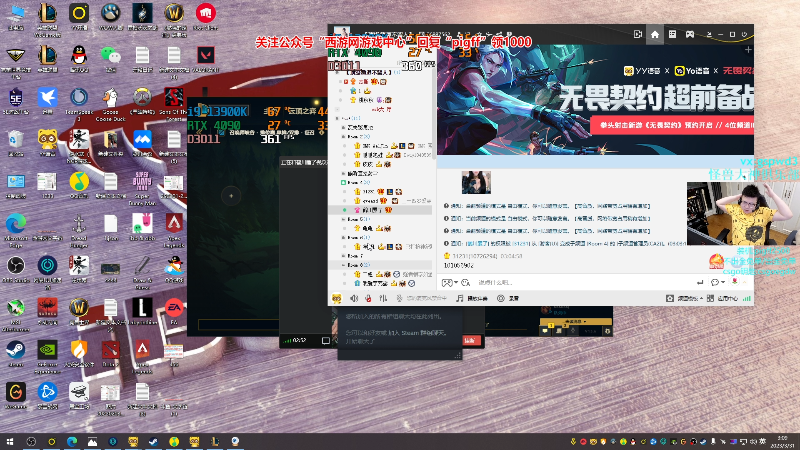Click the font style icon beside emoji button
Viewport: 800px width, 450px height.
[x=465, y=282]
